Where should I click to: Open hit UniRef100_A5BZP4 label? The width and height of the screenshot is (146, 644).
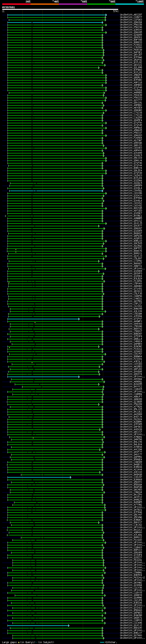[x=131, y=75]
